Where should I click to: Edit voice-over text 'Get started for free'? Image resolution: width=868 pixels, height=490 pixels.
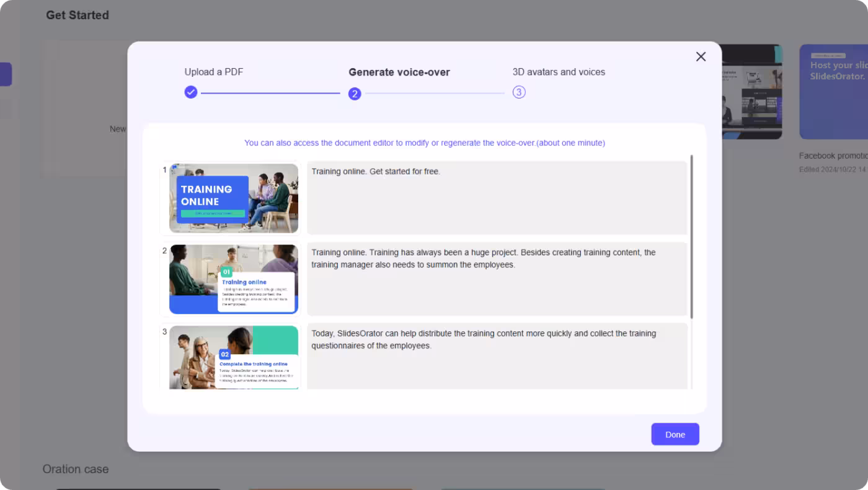click(497, 198)
